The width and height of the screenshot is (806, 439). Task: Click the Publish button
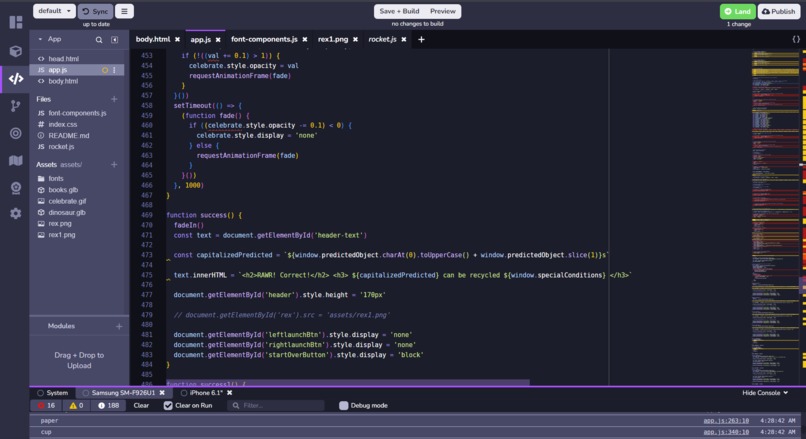click(778, 11)
